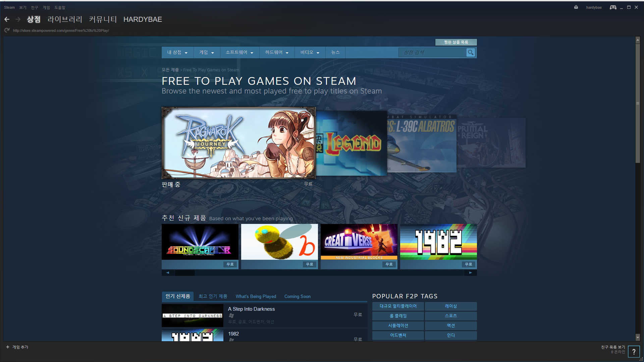Click 게임 추가 text link
Image resolution: width=644 pixels, height=362 pixels.
(20, 347)
